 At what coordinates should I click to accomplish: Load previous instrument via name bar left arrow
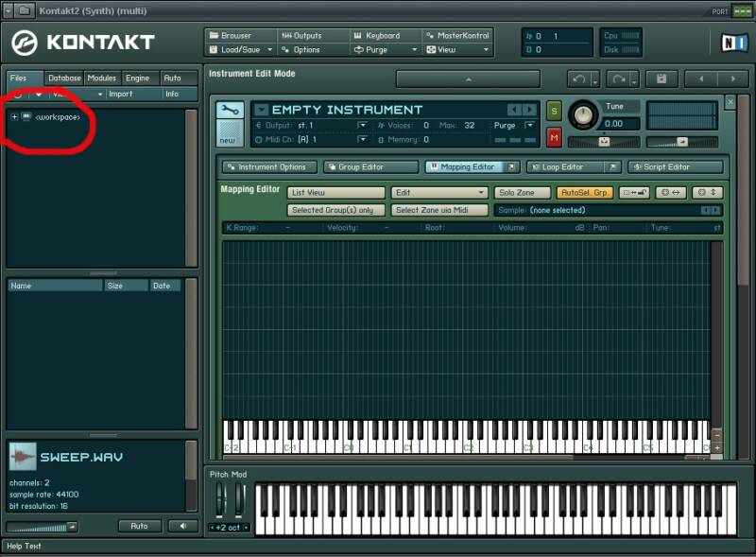pos(514,110)
